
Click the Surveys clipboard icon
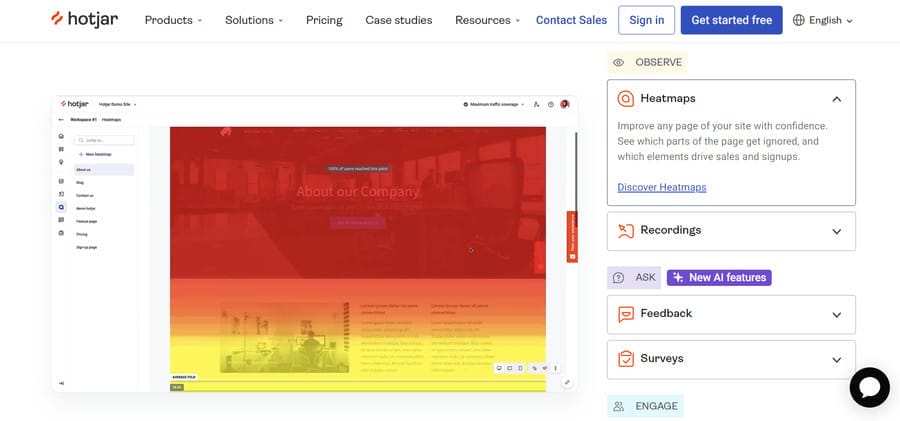tap(626, 359)
